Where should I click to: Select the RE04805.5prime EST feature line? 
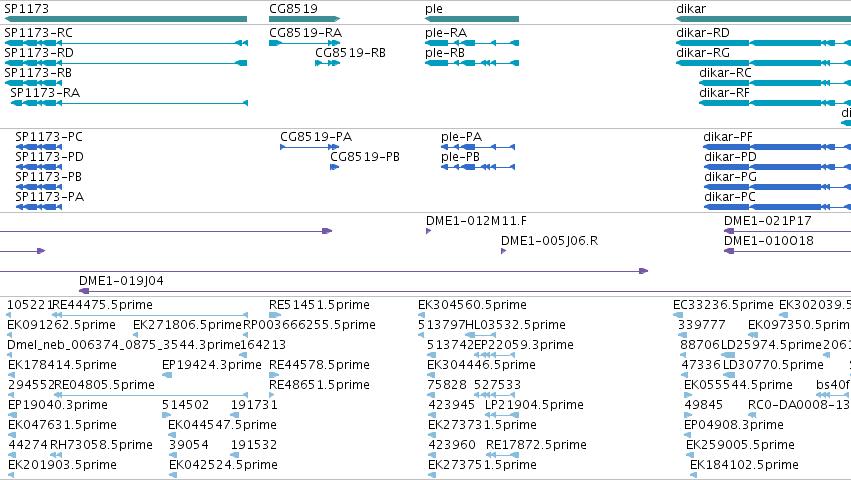pos(151,395)
